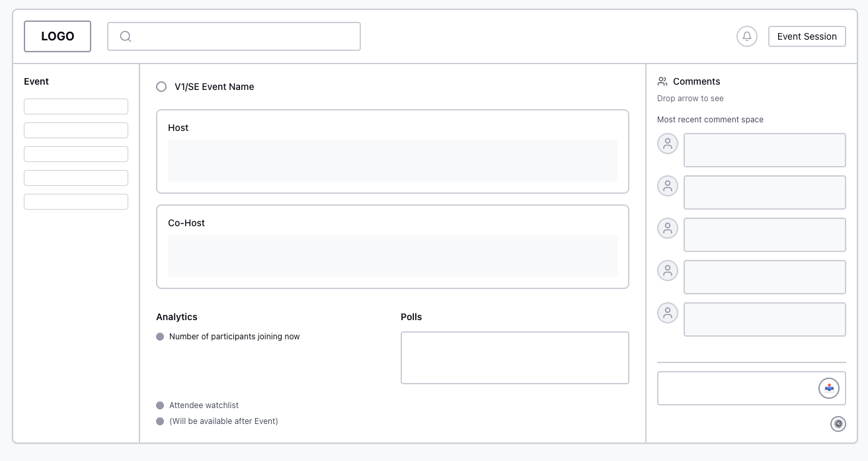868x461 pixels.
Task: Select the V1/SE Event Name radio button
Action: pyautogui.click(x=161, y=87)
